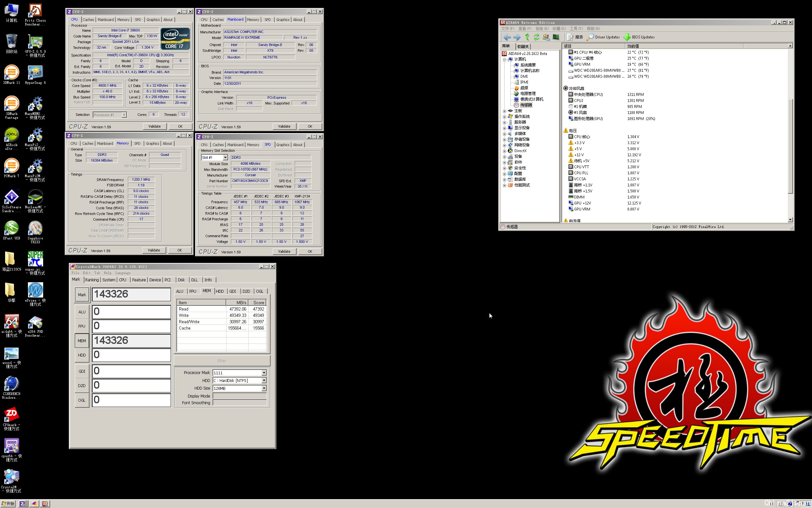Screen dimensions: 812x508
Task: Open 3DMark 11 desktop icon
Action: pos(11,75)
